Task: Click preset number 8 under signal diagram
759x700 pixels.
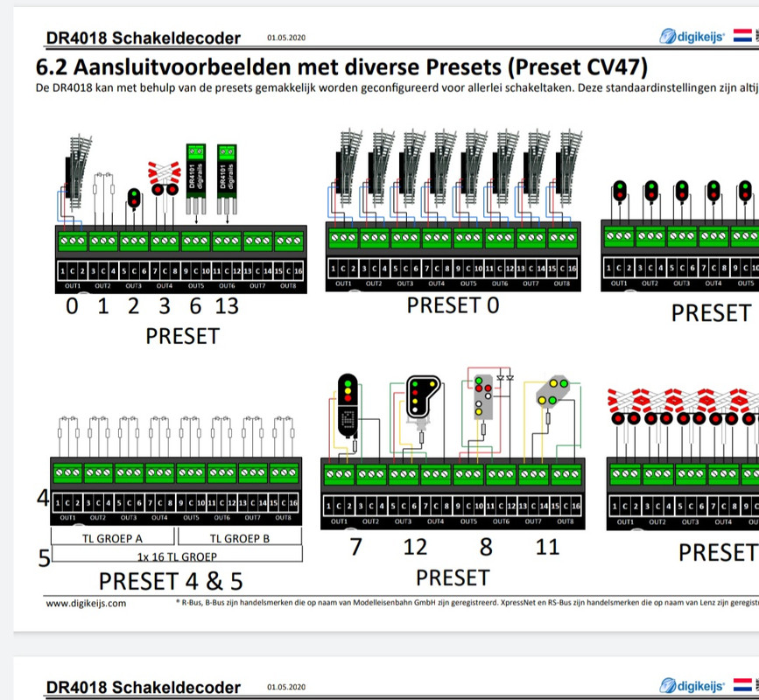Action: click(x=486, y=547)
